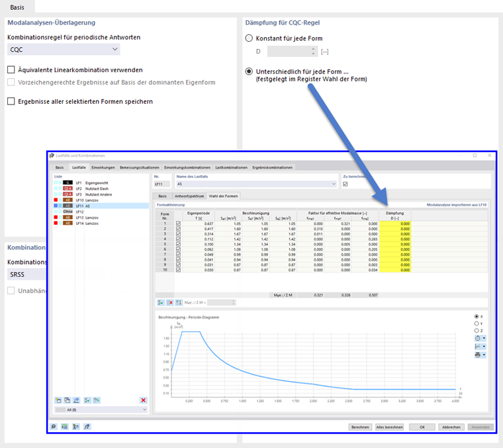503x448 pixels.
Task: Open the stopwatch icon dropdown arrow
Action: click(x=484, y=338)
